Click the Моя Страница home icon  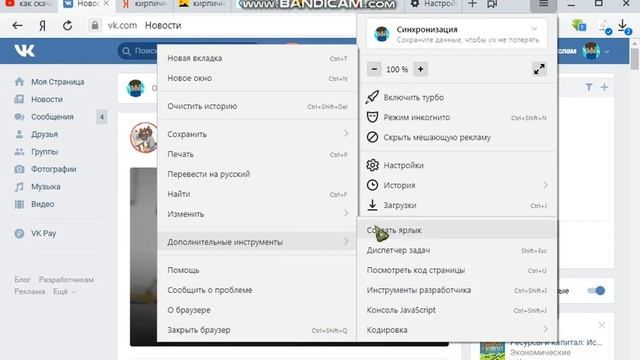pyautogui.click(x=19, y=82)
